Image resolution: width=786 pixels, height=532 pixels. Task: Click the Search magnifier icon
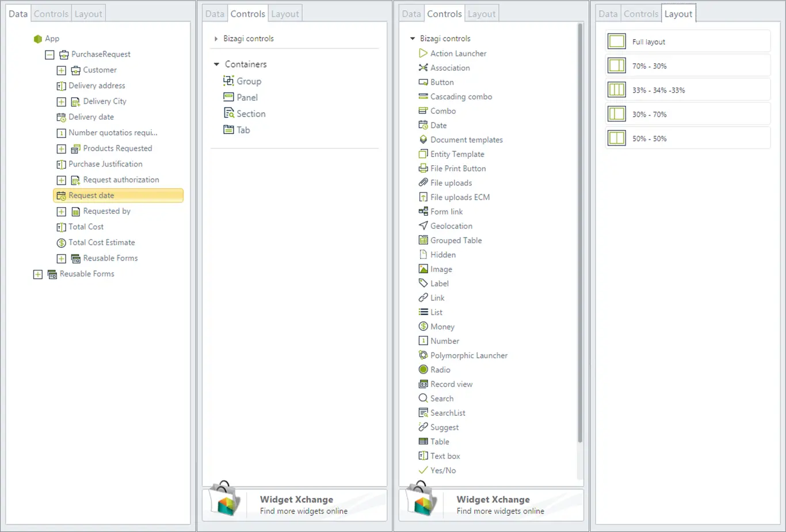click(423, 399)
